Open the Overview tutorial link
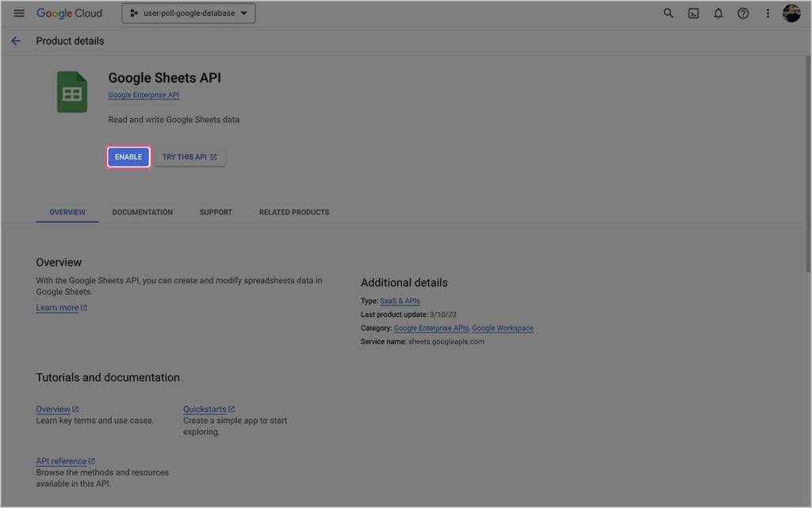The image size is (812, 508). (x=57, y=409)
